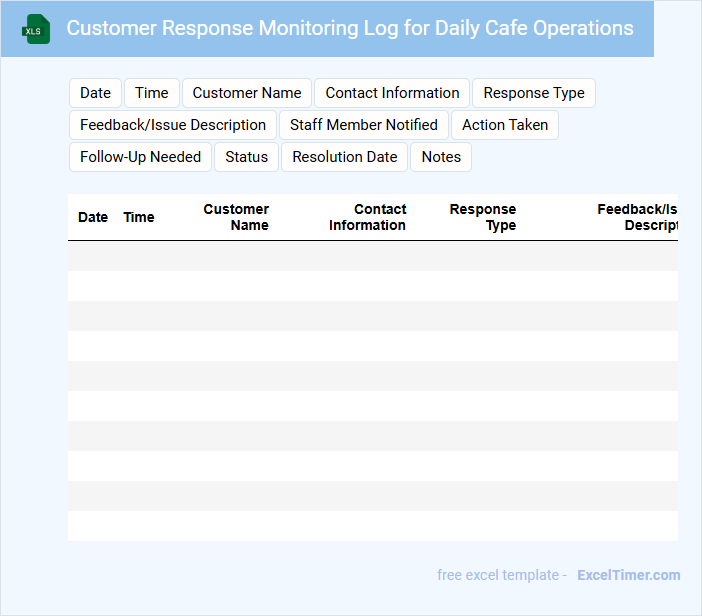Click the green XLS file icon

tap(37, 29)
